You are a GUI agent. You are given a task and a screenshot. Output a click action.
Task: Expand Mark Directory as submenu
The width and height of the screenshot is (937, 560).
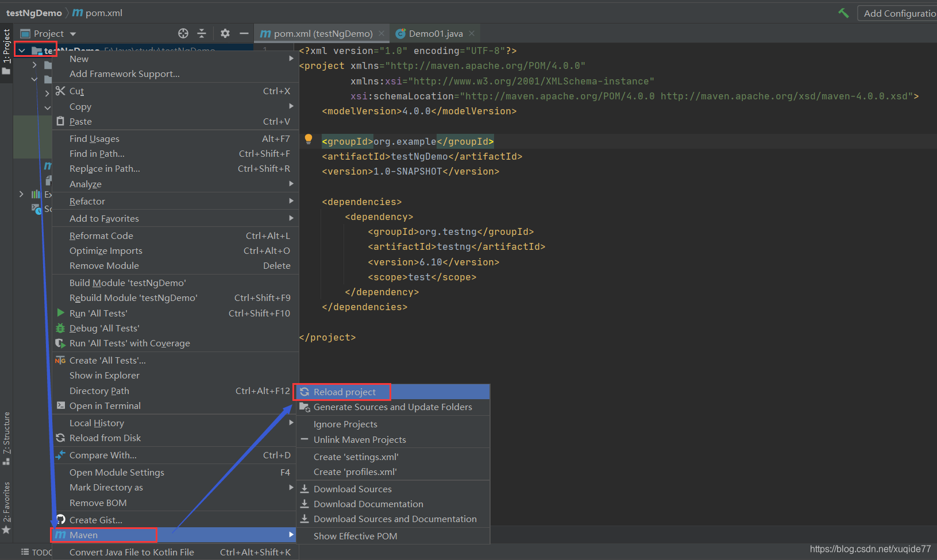175,487
